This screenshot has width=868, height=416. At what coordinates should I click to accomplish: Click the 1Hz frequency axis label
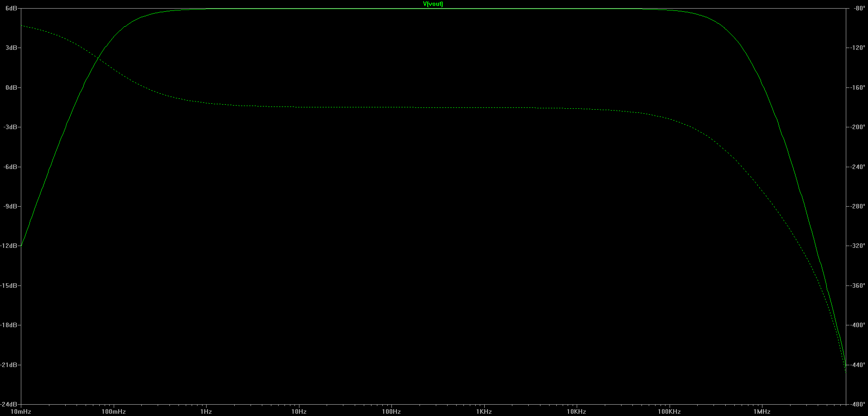click(206, 411)
